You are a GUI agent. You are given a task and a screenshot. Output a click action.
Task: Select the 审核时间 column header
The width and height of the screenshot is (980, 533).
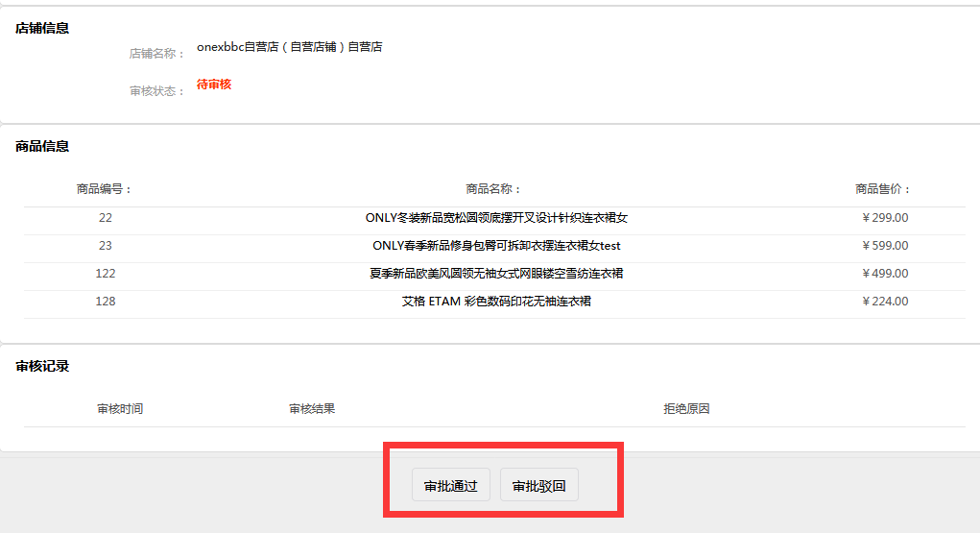pos(120,409)
